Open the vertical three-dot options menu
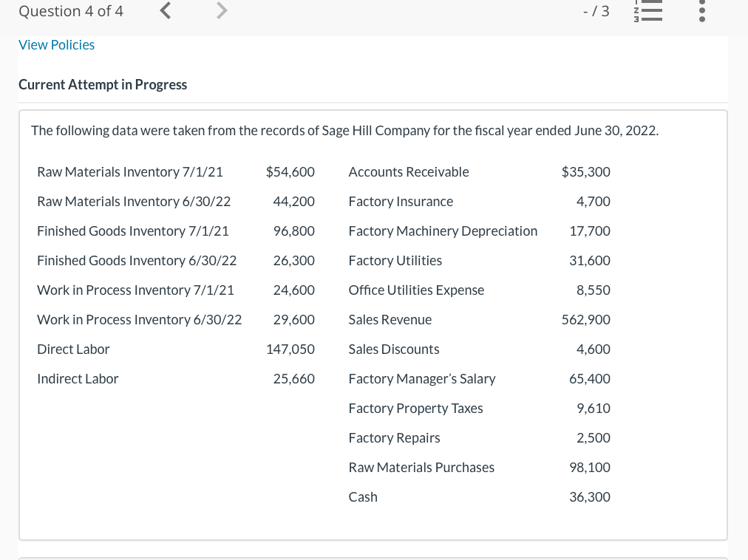 (701, 10)
